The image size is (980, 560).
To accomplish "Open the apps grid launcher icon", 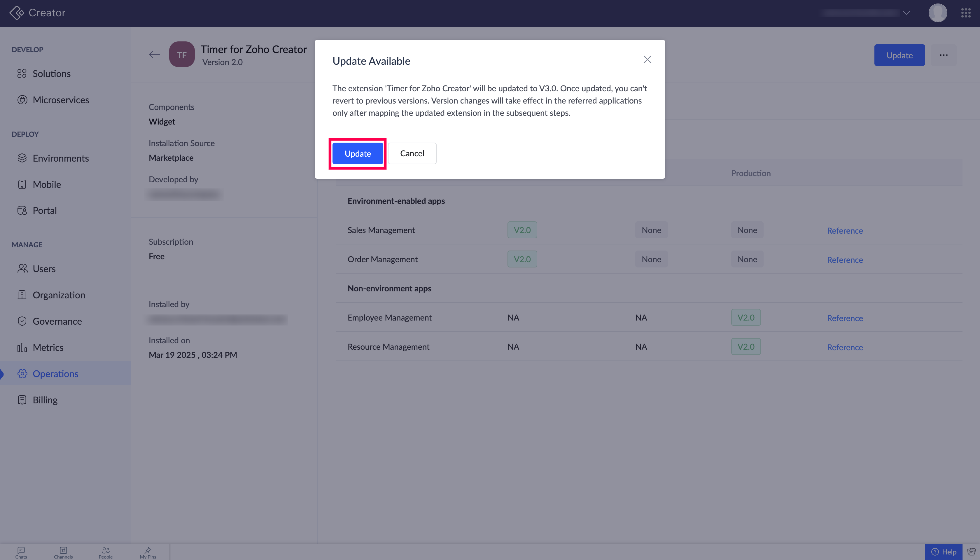I will (x=966, y=13).
